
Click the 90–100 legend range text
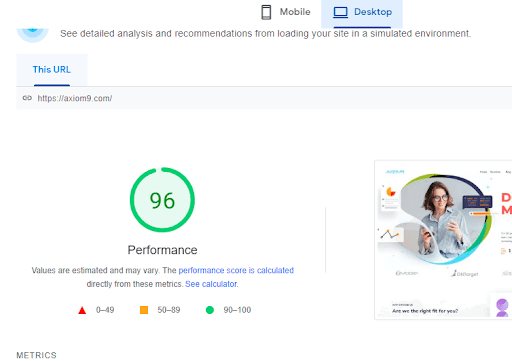pos(237,310)
